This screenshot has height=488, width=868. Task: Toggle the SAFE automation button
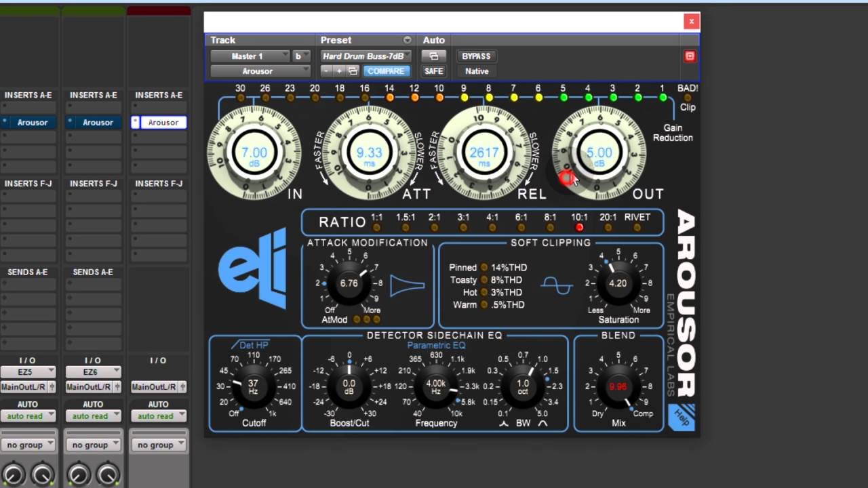click(434, 71)
